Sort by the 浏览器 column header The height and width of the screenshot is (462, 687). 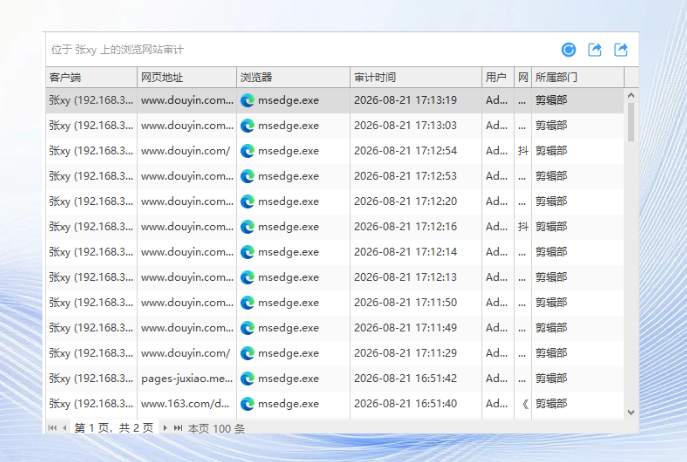pyautogui.click(x=294, y=78)
